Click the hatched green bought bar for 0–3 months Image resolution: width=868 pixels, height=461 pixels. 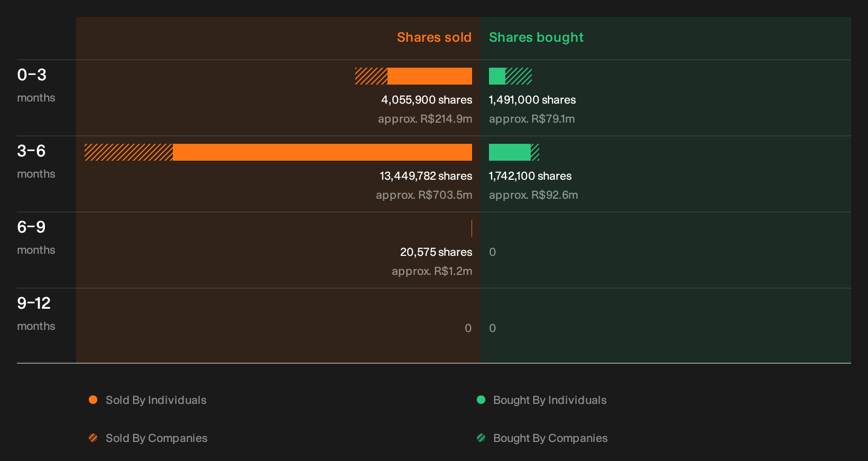pyautogui.click(x=519, y=76)
